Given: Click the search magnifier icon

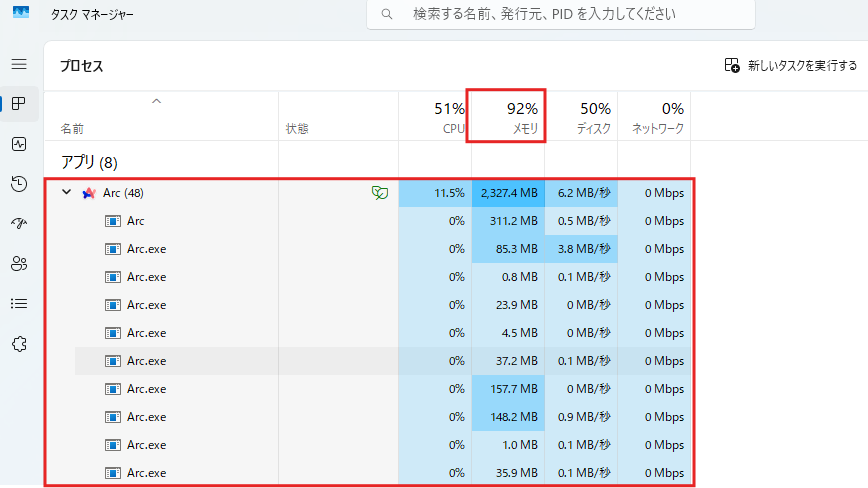Looking at the screenshot, I should coord(387,14).
